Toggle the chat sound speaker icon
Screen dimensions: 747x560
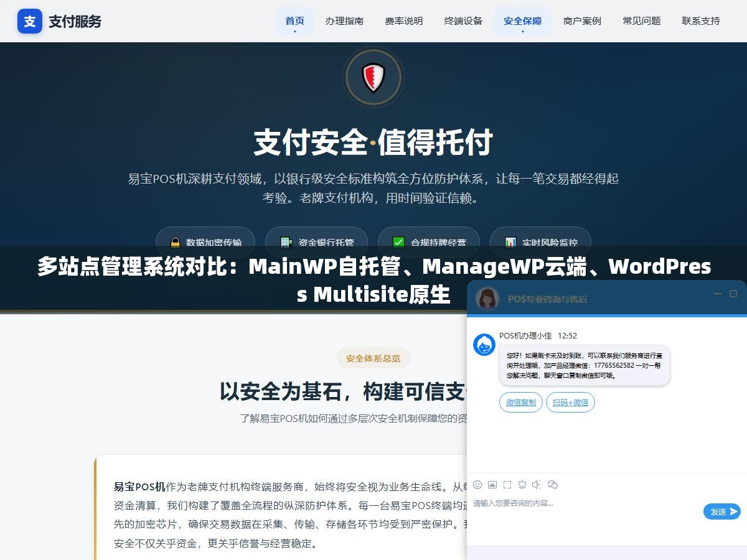(x=537, y=485)
